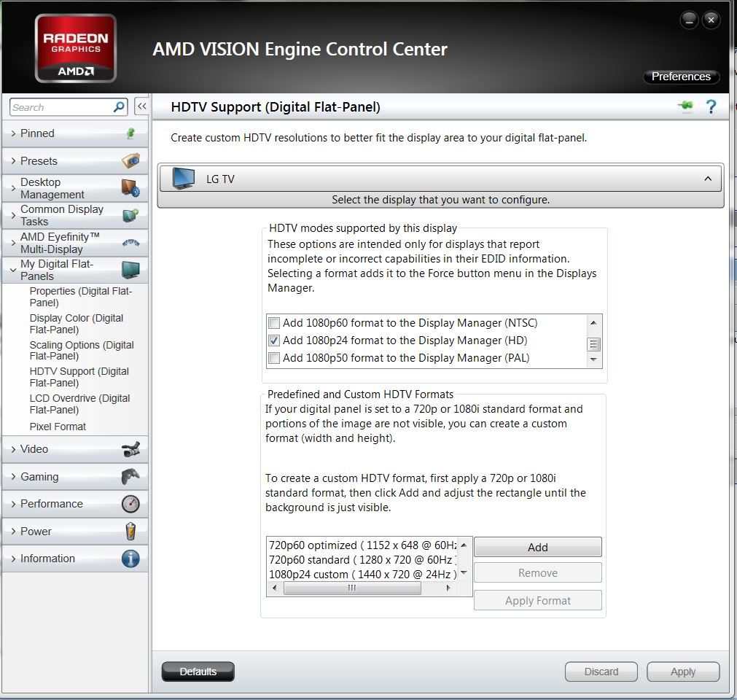
Task: Select 1080p24 custom format entry
Action: coord(362,575)
